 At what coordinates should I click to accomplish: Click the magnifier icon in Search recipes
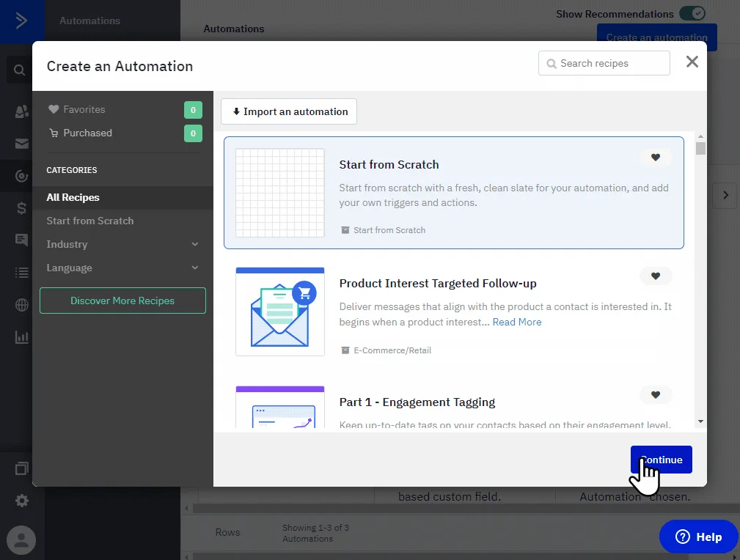click(552, 64)
